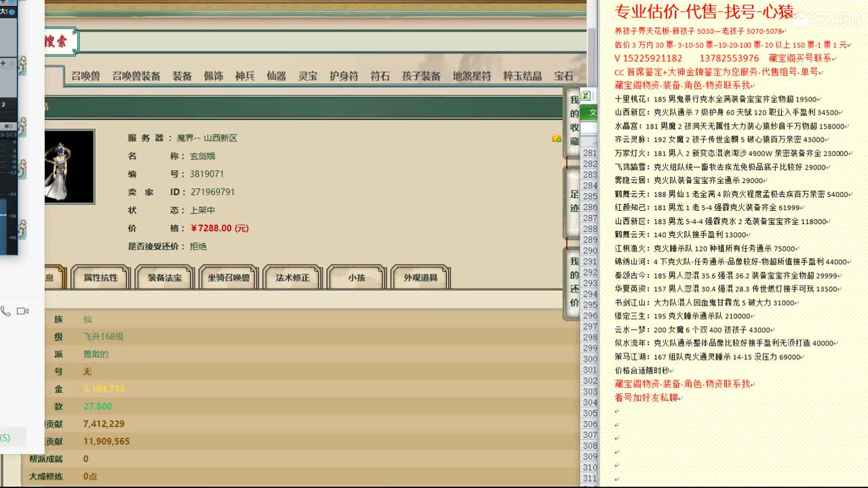Click the bargaining value 拒绝
The height and width of the screenshot is (488, 868).
pos(198,247)
